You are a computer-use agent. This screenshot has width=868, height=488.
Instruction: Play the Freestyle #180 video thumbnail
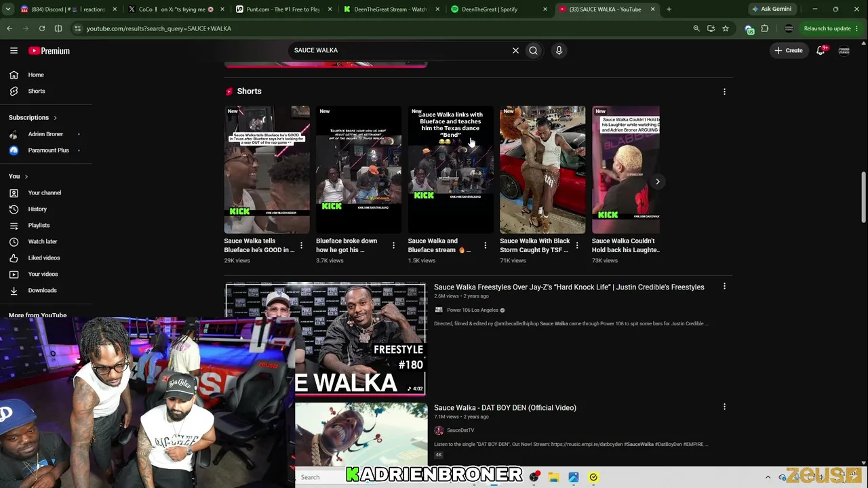(x=325, y=339)
